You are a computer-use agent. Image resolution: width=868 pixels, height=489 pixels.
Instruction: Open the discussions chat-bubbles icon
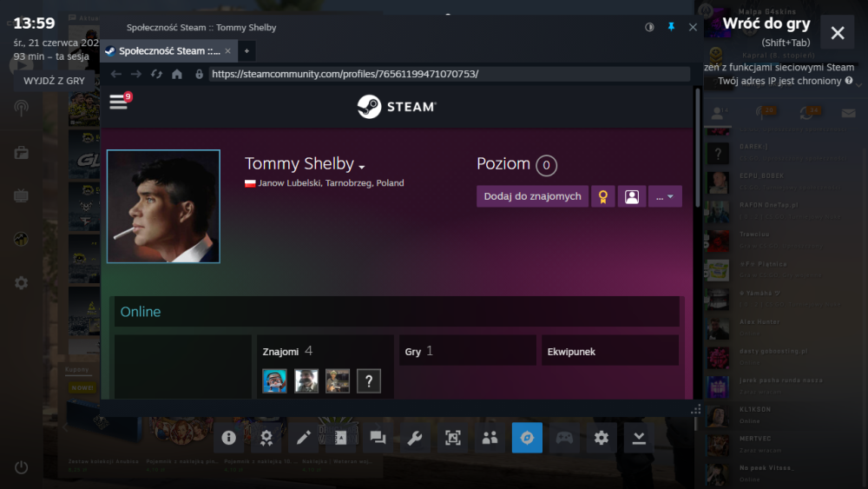tap(378, 438)
